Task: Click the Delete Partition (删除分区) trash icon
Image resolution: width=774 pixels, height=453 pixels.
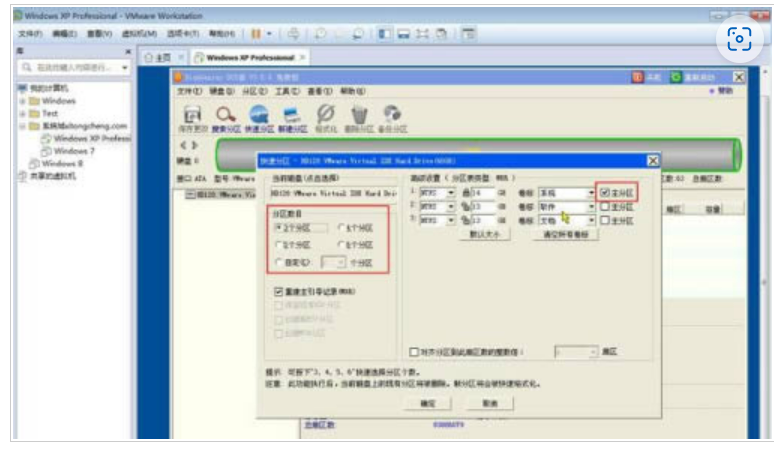Action: click(x=359, y=118)
